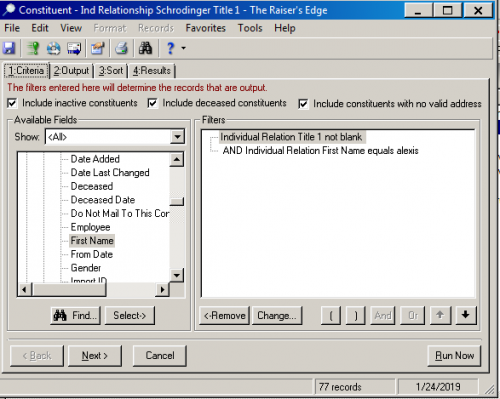Toggle Include constituents with no valid address
Screen dimensions: 500x399
(303, 104)
